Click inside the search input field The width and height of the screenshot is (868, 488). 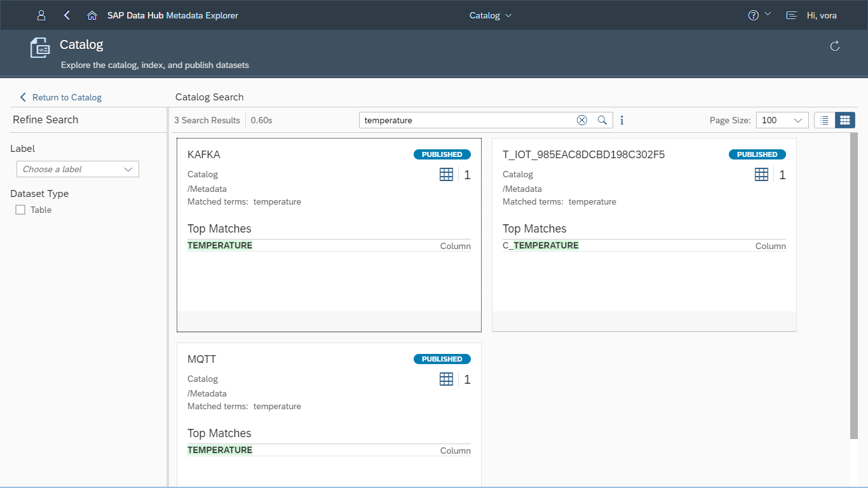(464, 119)
